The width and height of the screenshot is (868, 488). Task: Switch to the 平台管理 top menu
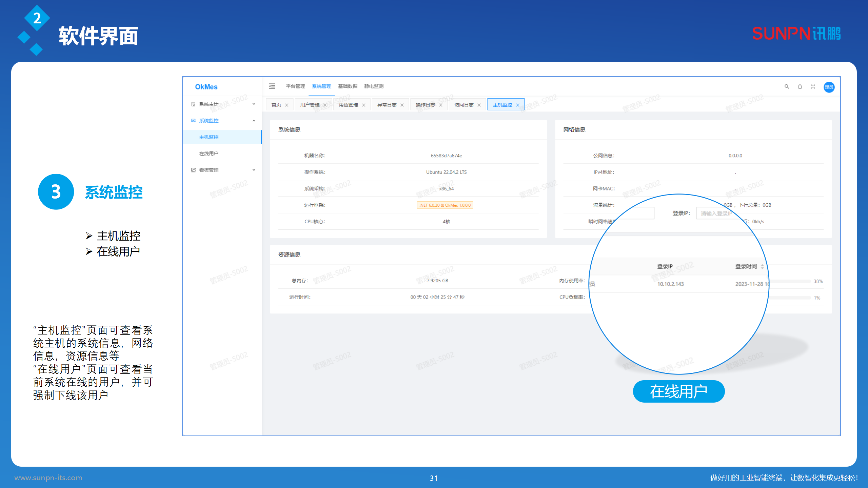click(295, 86)
